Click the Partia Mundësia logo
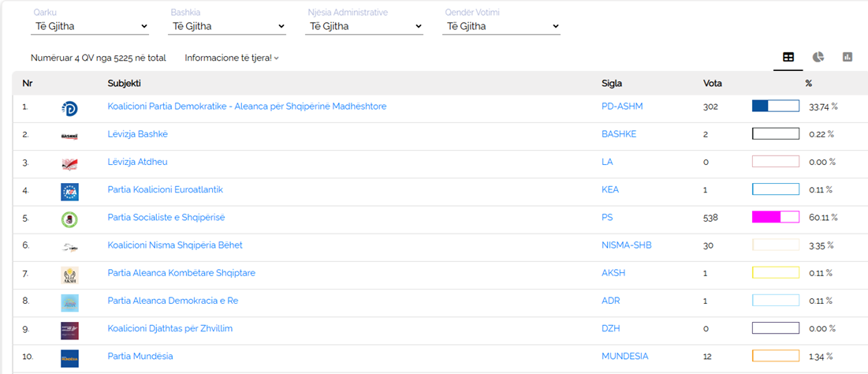 pos(69,358)
